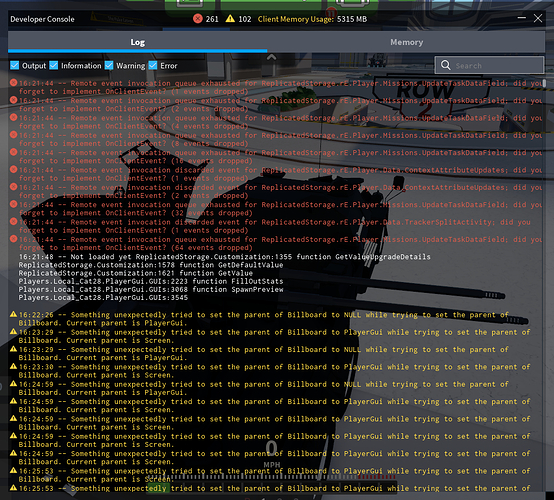
Task: Select the Log tab
Action: 137,42
